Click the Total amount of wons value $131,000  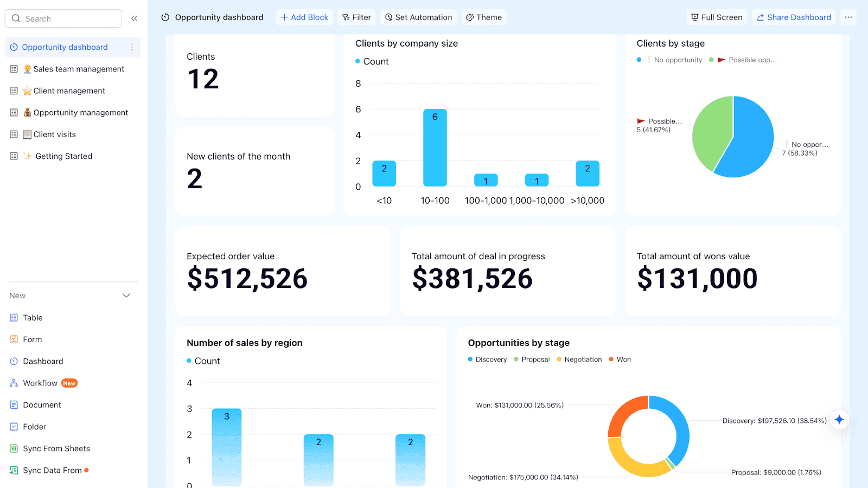(x=733, y=271)
